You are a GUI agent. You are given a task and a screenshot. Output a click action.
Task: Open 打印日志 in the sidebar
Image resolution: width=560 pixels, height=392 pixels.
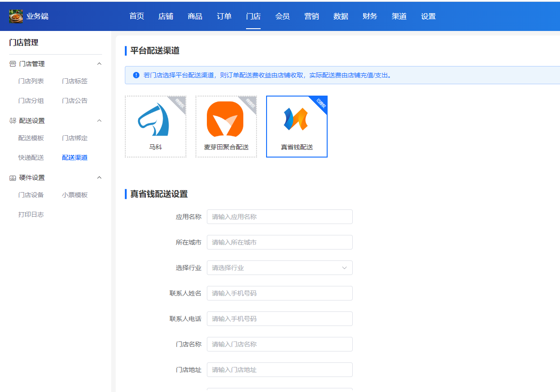pyautogui.click(x=31, y=214)
